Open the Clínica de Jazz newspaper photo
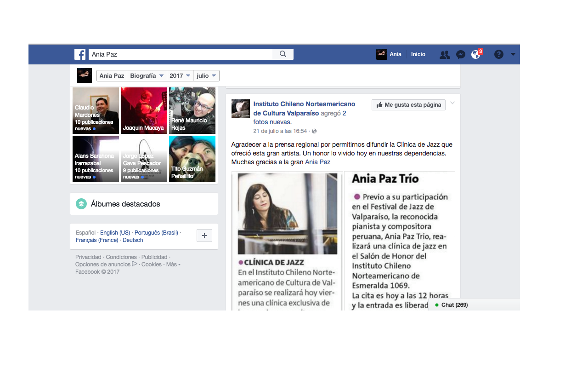 (287, 241)
